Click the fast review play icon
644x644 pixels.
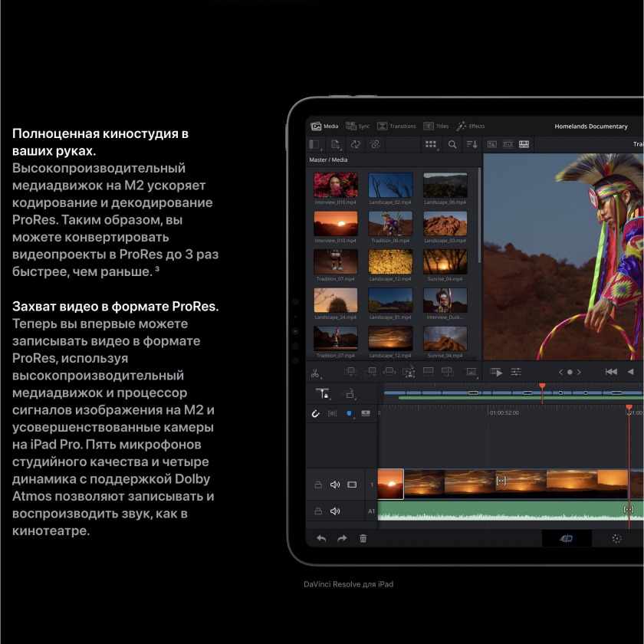coord(496,372)
